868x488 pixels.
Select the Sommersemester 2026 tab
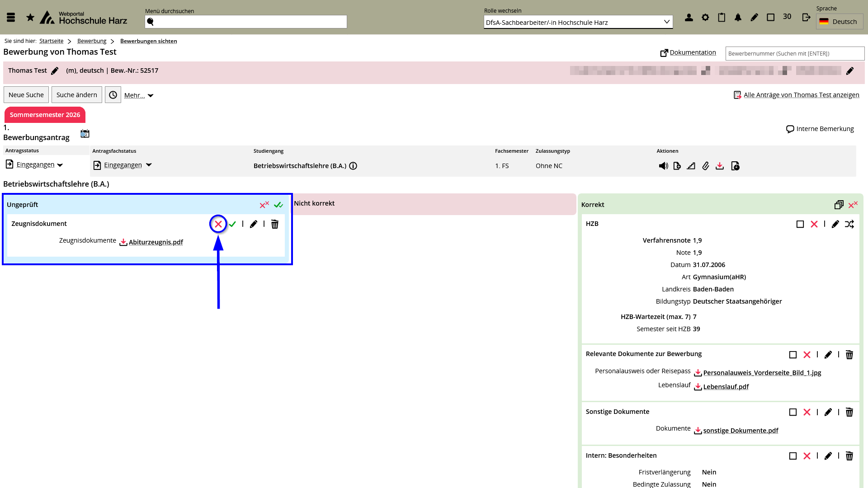point(45,115)
